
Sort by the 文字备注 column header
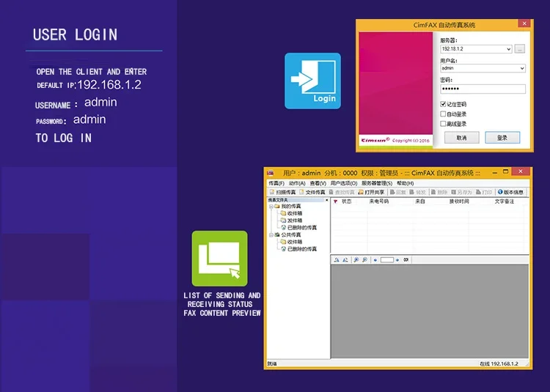tap(505, 201)
